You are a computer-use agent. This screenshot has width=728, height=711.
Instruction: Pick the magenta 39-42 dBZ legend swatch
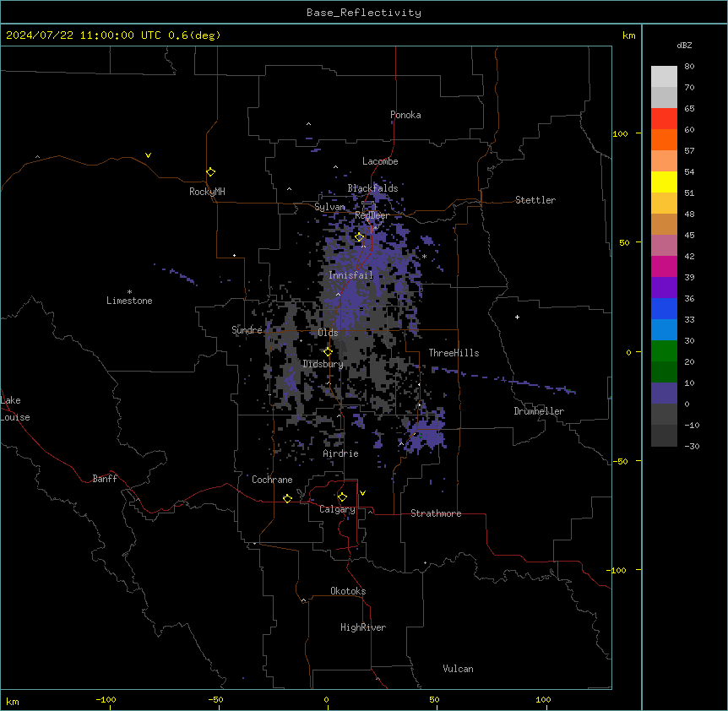[x=664, y=266]
